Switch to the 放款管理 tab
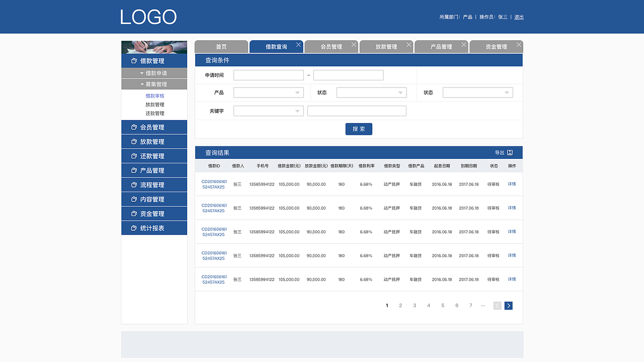This screenshot has height=362, width=644. 386,47
